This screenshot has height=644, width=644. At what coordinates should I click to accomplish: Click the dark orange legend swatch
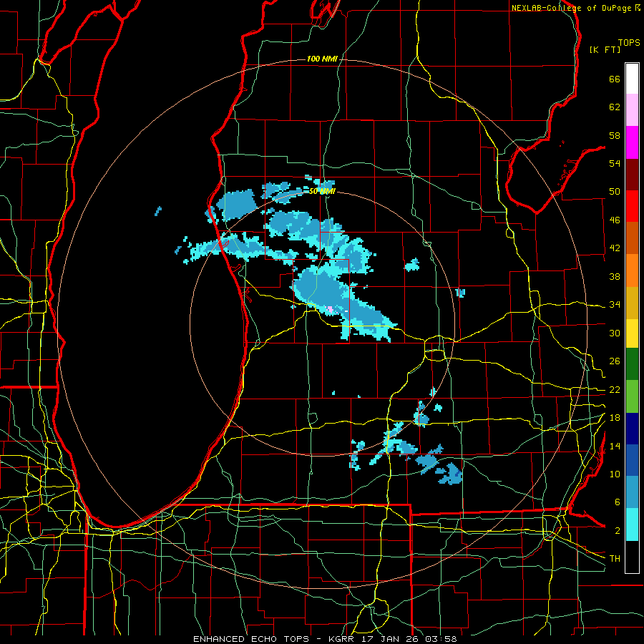pyautogui.click(x=632, y=238)
